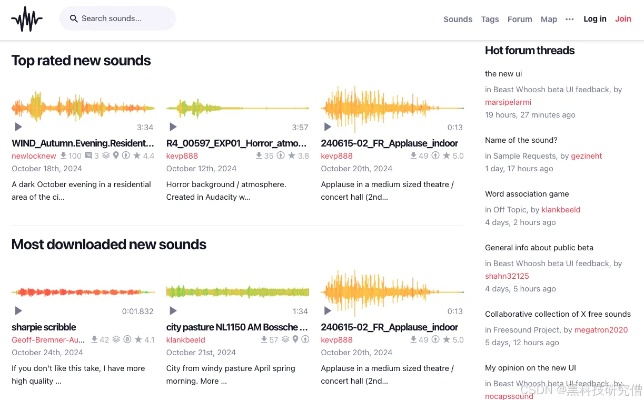The height and width of the screenshot is (400, 644).
Task: Open the Forum page
Action: click(x=519, y=19)
